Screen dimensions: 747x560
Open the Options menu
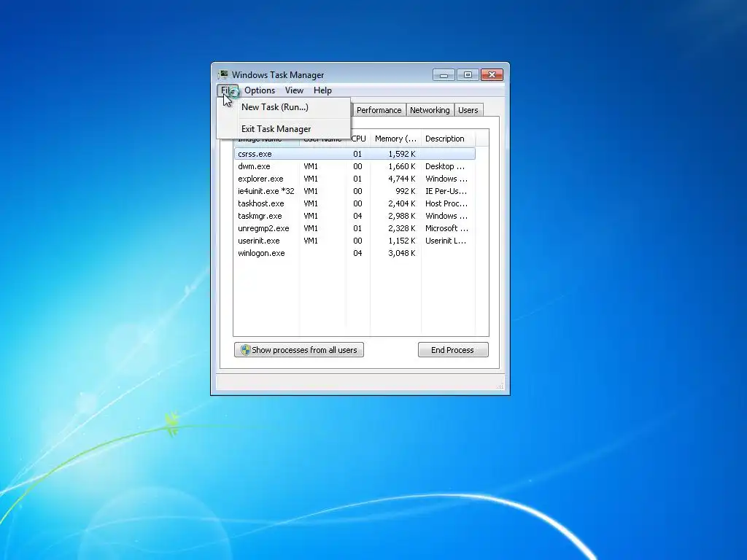click(x=260, y=90)
